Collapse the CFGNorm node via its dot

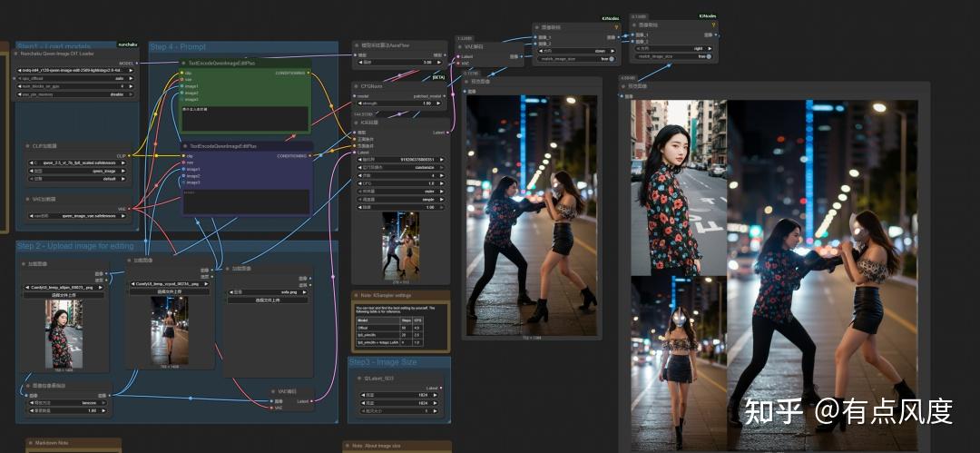pyautogui.click(x=357, y=86)
